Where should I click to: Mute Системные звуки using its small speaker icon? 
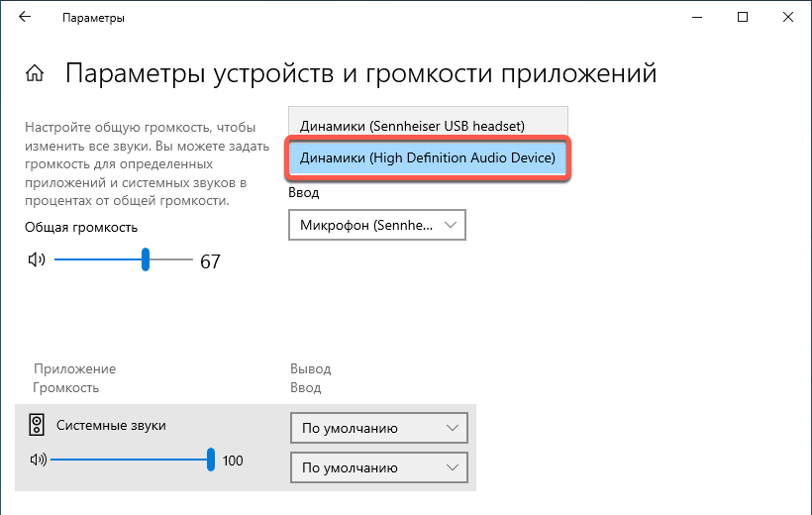tap(38, 460)
